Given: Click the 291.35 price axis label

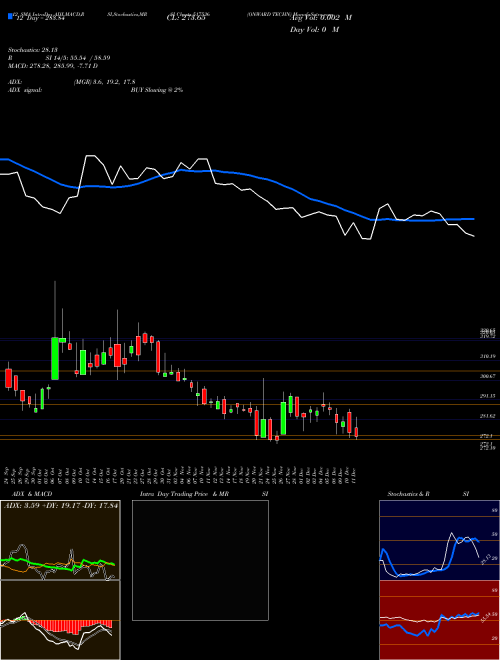Looking at the screenshot, I should coord(488,396).
